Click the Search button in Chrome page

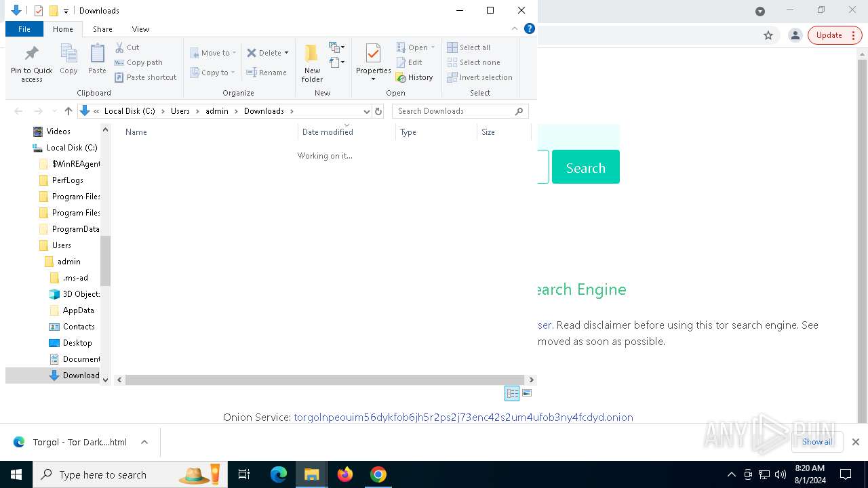585,167
